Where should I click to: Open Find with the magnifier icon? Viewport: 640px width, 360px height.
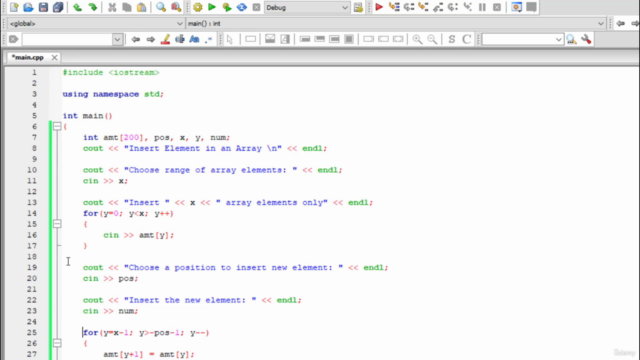[161, 7]
